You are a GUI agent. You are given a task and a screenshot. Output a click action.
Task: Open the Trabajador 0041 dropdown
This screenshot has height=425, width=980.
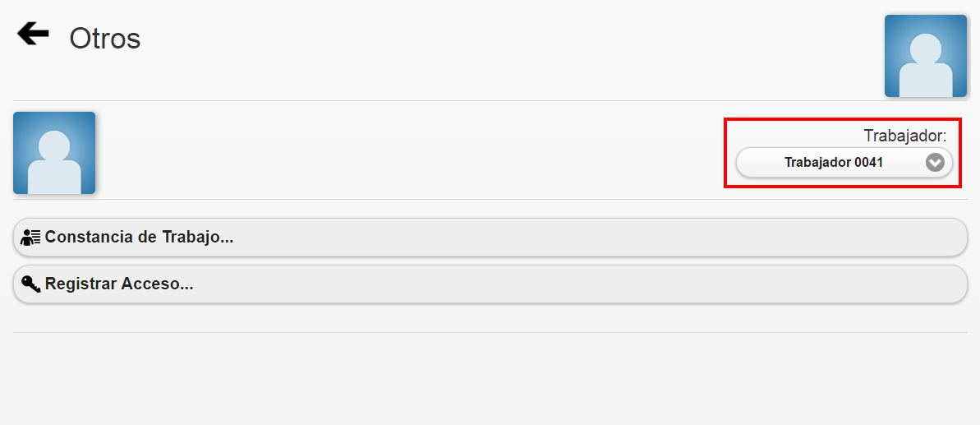pyautogui.click(x=844, y=163)
